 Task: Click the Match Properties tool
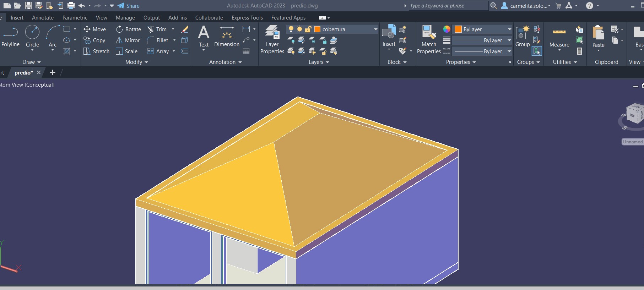pos(429,39)
